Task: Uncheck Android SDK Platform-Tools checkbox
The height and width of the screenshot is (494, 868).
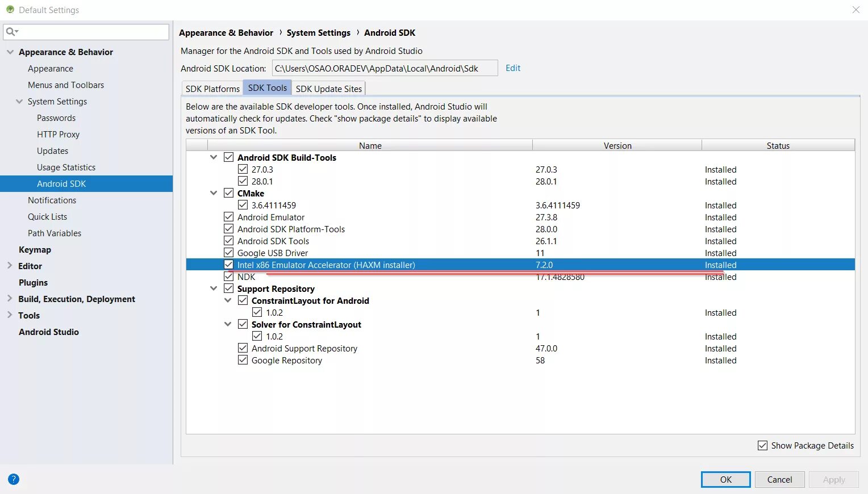Action: (228, 229)
